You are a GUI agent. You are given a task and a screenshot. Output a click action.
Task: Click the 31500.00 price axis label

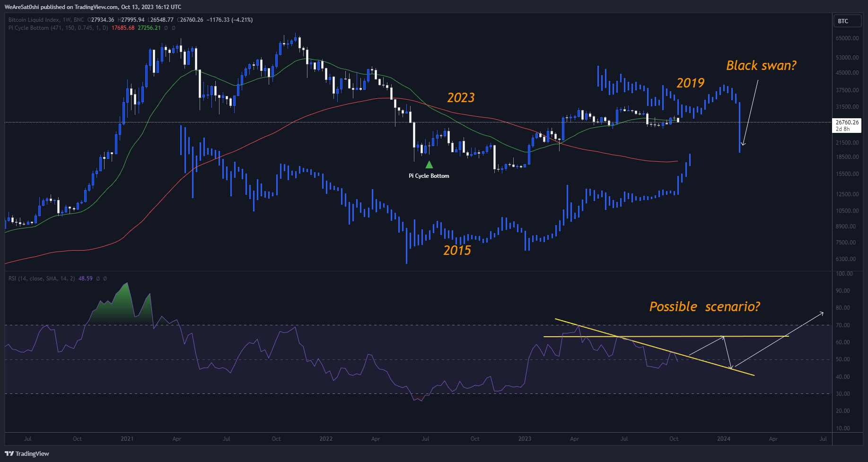coord(847,107)
